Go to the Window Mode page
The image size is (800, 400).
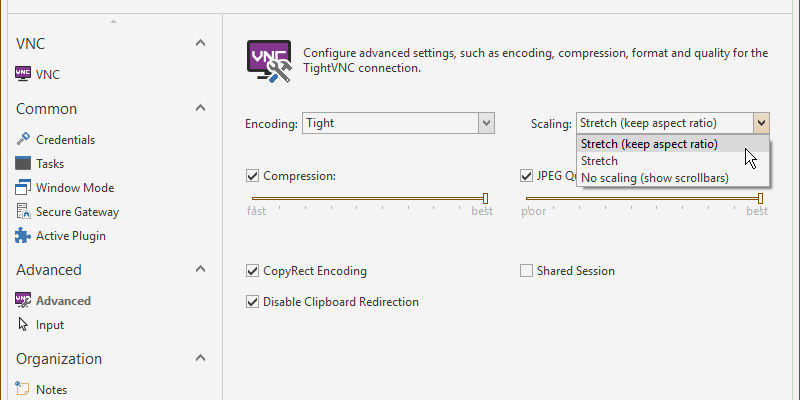[75, 187]
